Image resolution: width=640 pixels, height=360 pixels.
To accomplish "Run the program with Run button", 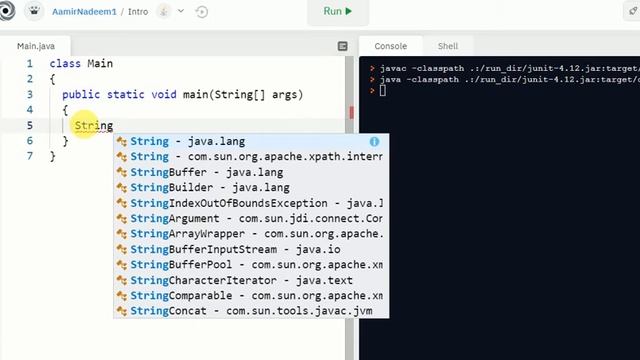I will 338,11.
